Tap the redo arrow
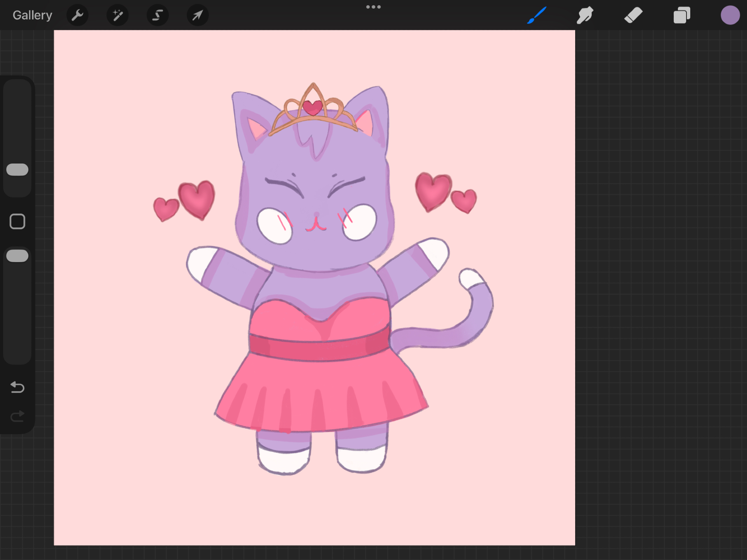The height and width of the screenshot is (560, 747). (18, 416)
